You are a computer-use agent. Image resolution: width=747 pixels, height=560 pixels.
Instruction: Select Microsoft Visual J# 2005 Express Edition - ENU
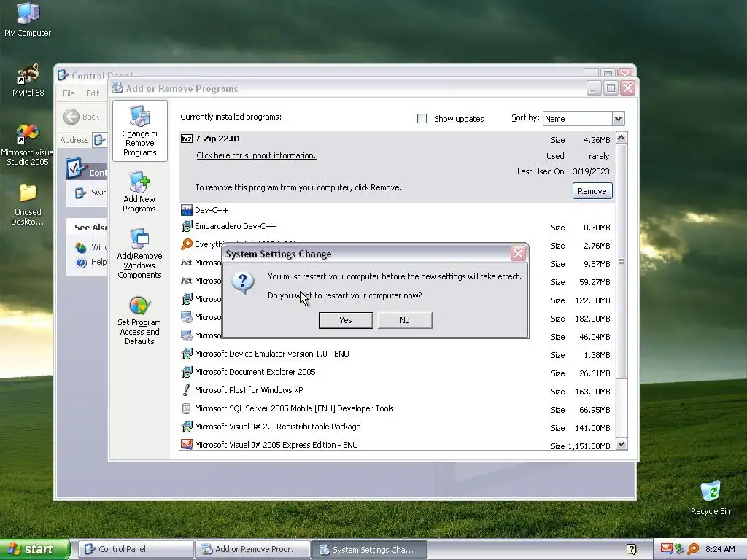point(276,445)
